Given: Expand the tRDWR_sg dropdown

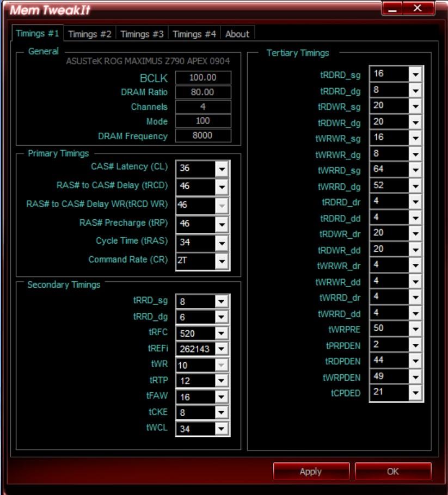Looking at the screenshot, I should click(x=415, y=107).
